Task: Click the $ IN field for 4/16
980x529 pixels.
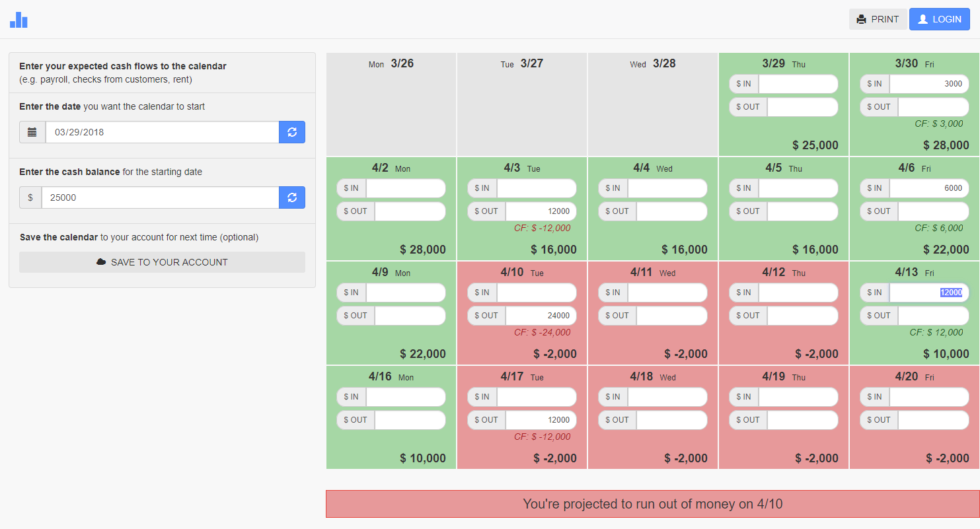Action: pyautogui.click(x=406, y=397)
